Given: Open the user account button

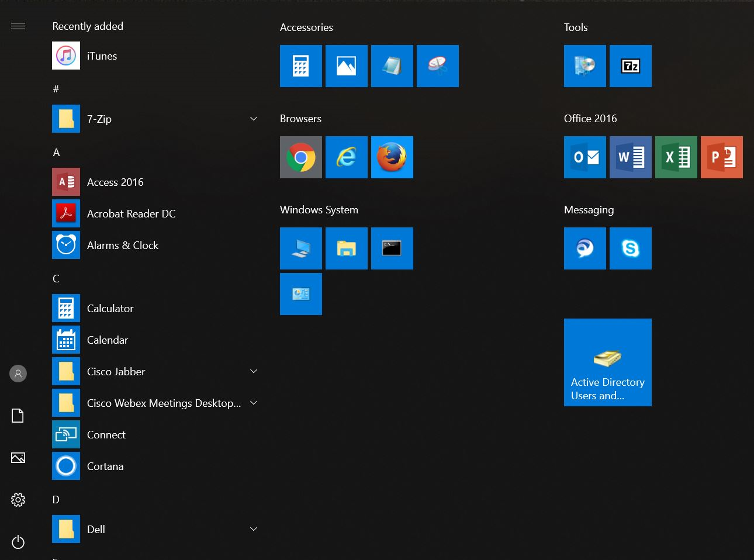Looking at the screenshot, I should coord(18,374).
